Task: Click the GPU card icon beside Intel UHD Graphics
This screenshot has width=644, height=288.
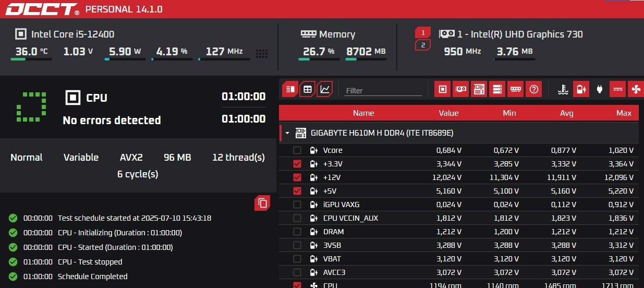Action: (x=446, y=34)
